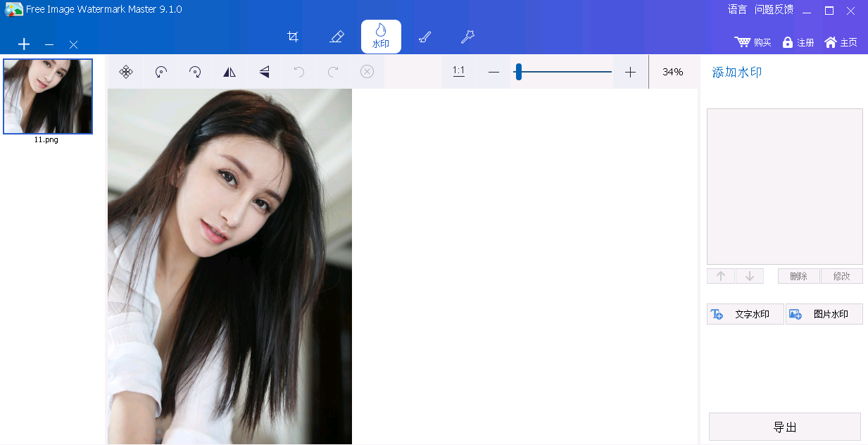Click the 导出 export button
Viewport: 868px width, 445px height.
(x=785, y=427)
